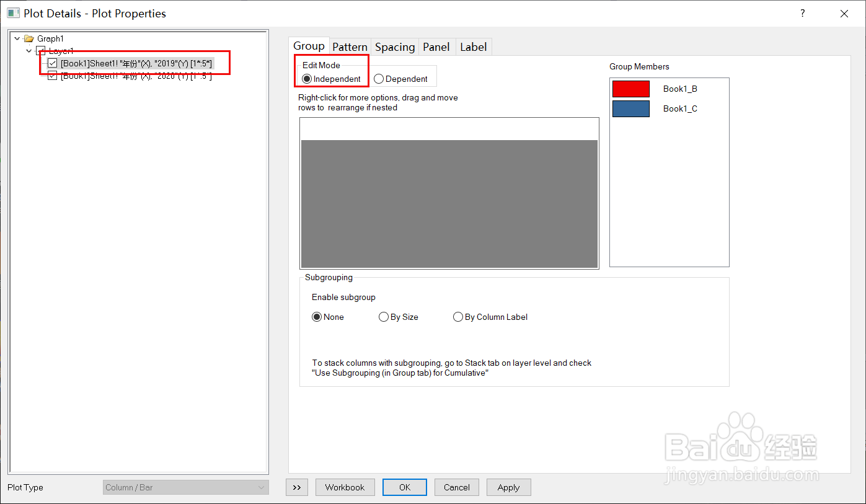The image size is (866, 504).
Task: Select Independent edit mode
Action: tap(332, 79)
